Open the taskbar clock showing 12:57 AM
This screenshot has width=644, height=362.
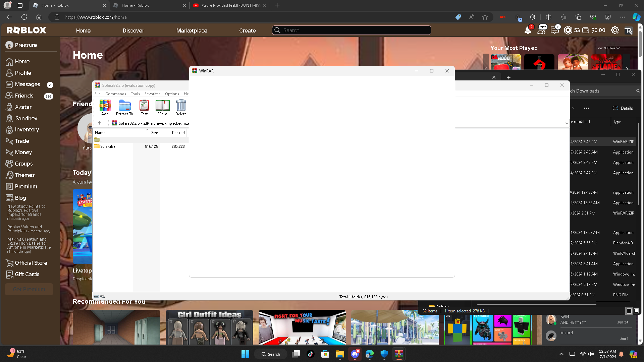[x=607, y=354]
